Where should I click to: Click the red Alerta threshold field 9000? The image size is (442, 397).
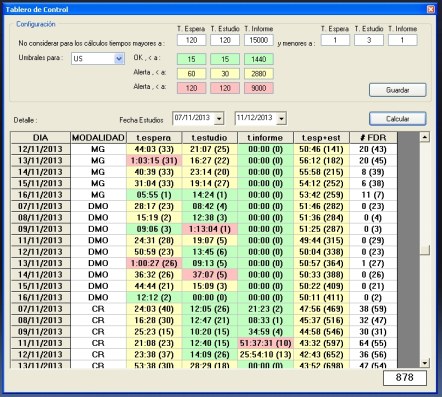[x=259, y=88]
